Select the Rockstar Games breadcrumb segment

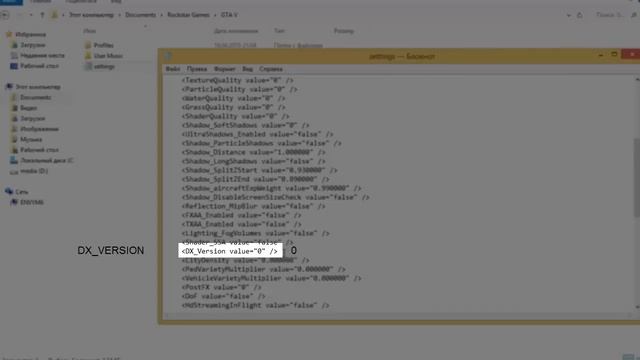click(x=188, y=15)
